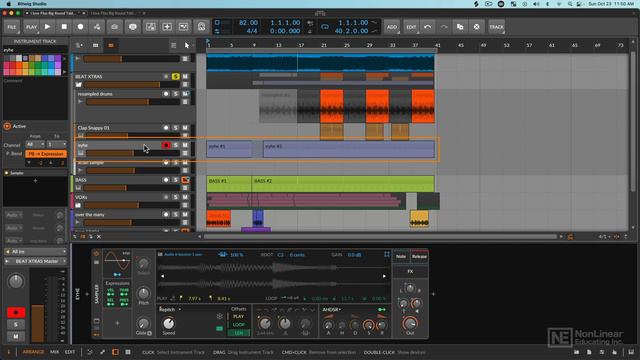Click the expand window icon in Sampler

(387, 254)
